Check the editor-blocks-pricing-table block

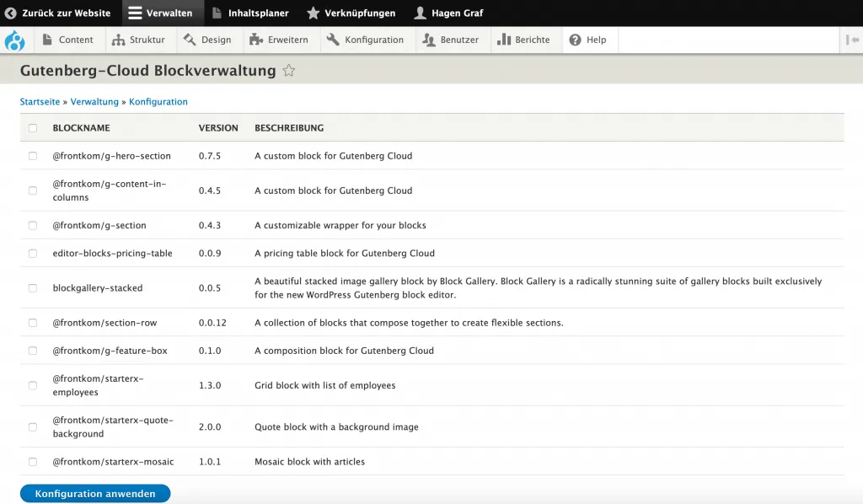tap(33, 253)
